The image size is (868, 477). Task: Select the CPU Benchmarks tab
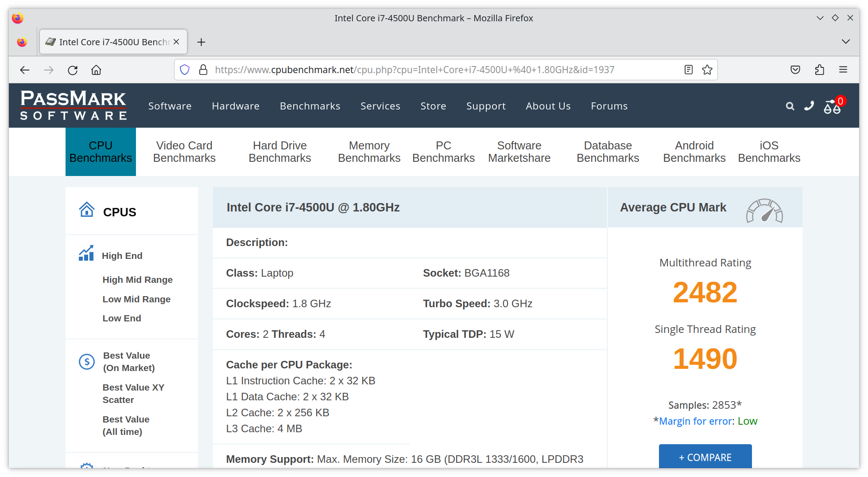[101, 152]
